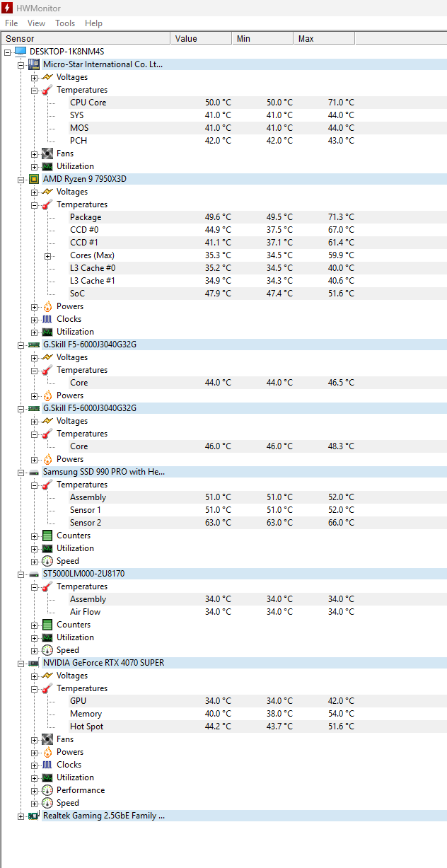The height and width of the screenshot is (868, 447).
Task: Expand Utilization under NVIDIA GeForce
Action: click(x=34, y=777)
